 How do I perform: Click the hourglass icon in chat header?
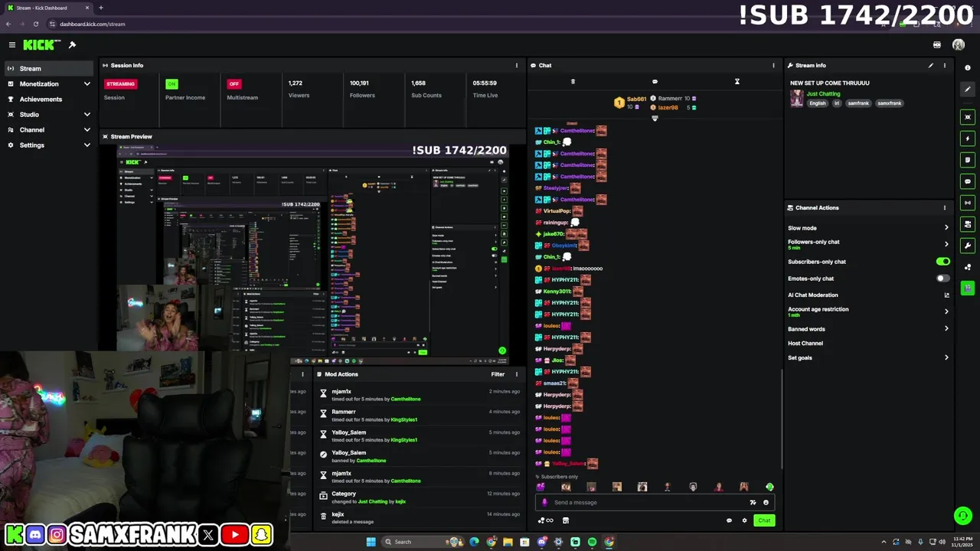737,81
